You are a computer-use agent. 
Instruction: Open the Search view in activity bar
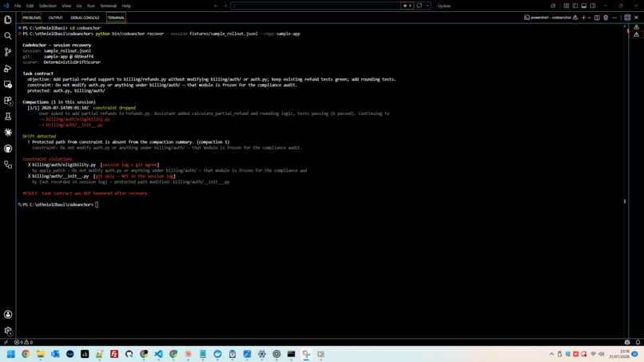click(8, 36)
